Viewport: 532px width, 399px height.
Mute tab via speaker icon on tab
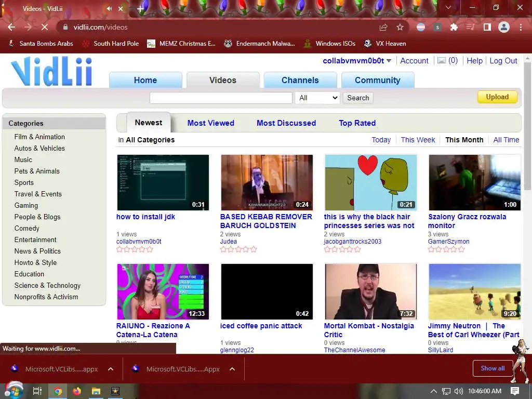109,9
